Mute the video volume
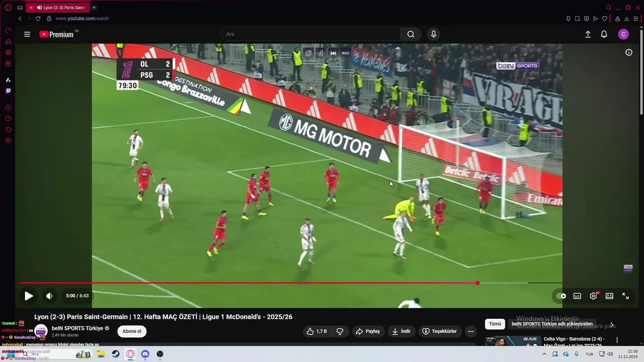 [49, 296]
